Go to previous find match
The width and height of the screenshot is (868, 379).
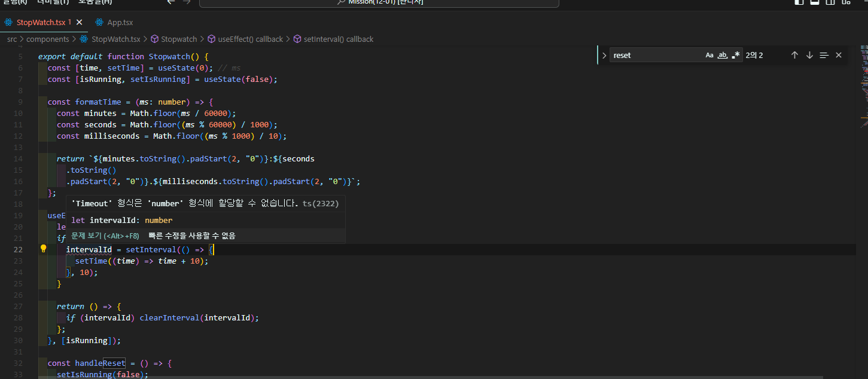[794, 55]
